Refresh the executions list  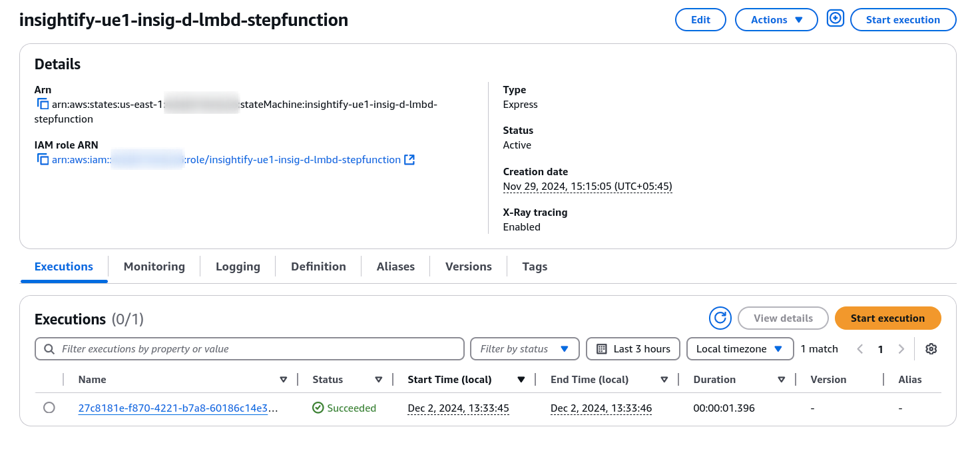click(720, 318)
